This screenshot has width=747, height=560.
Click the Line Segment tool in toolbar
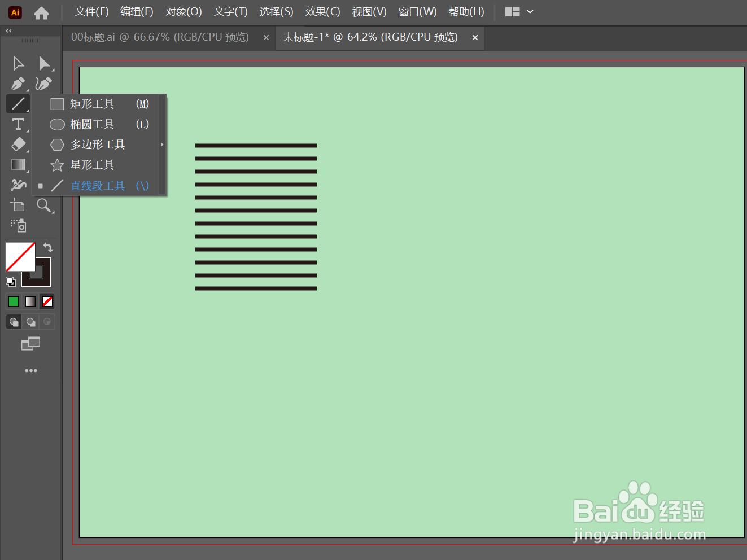(18, 104)
